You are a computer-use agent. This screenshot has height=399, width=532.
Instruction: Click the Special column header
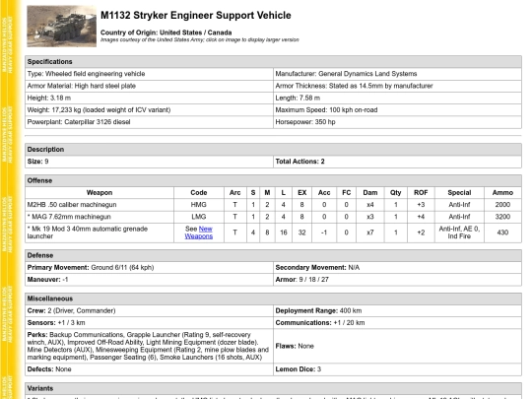pyautogui.click(x=459, y=193)
